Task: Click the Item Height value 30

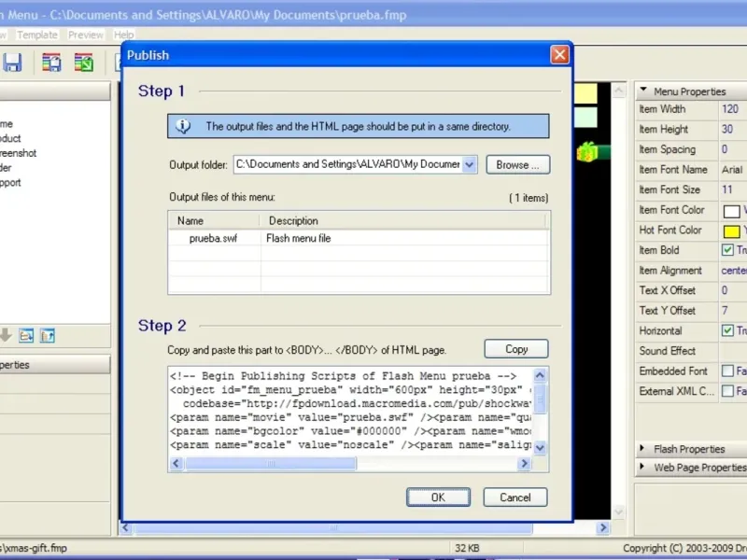Action: tap(727, 129)
